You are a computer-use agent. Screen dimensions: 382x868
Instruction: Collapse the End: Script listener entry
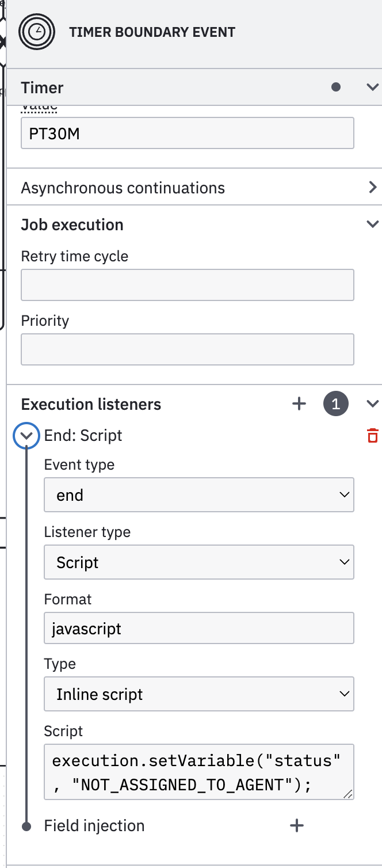26,436
